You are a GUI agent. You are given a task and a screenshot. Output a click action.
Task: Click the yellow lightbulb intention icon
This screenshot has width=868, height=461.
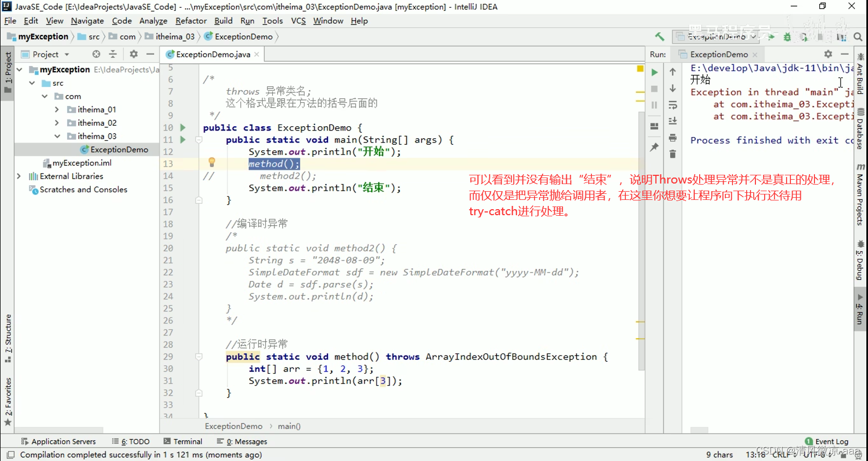click(x=212, y=162)
